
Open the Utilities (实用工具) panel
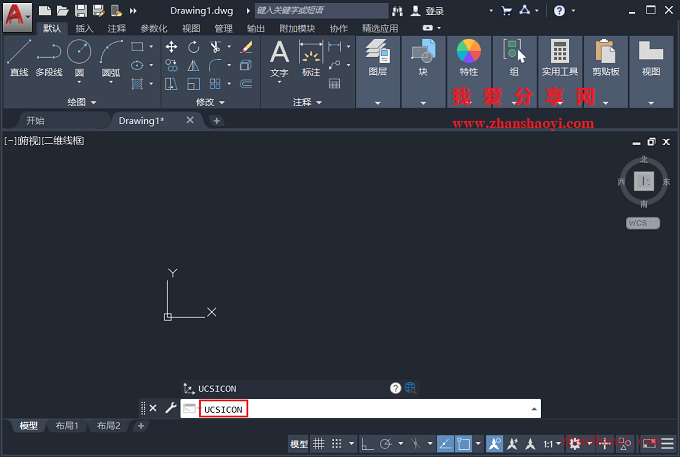point(560,72)
